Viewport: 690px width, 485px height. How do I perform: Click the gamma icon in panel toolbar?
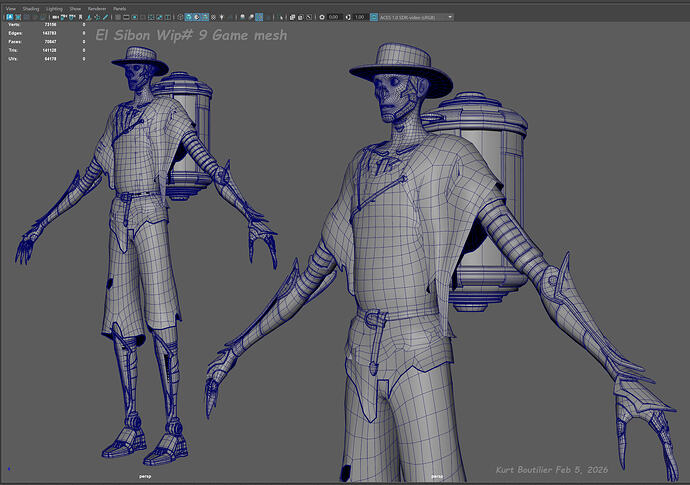pyautogui.click(x=346, y=17)
